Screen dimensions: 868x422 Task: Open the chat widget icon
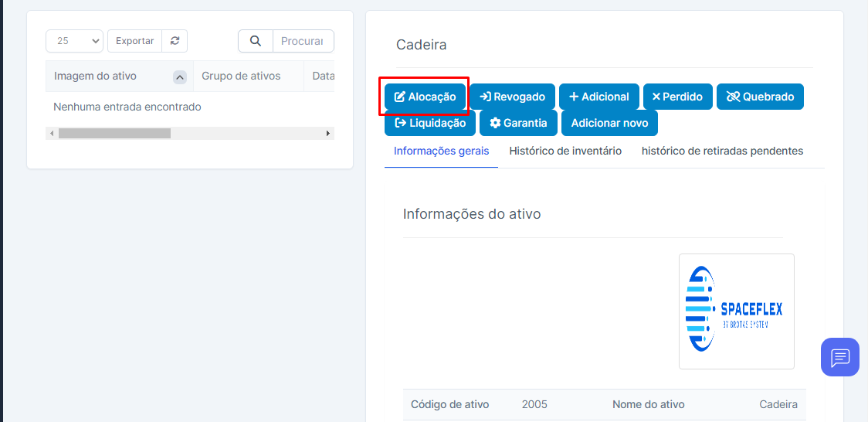(x=840, y=357)
